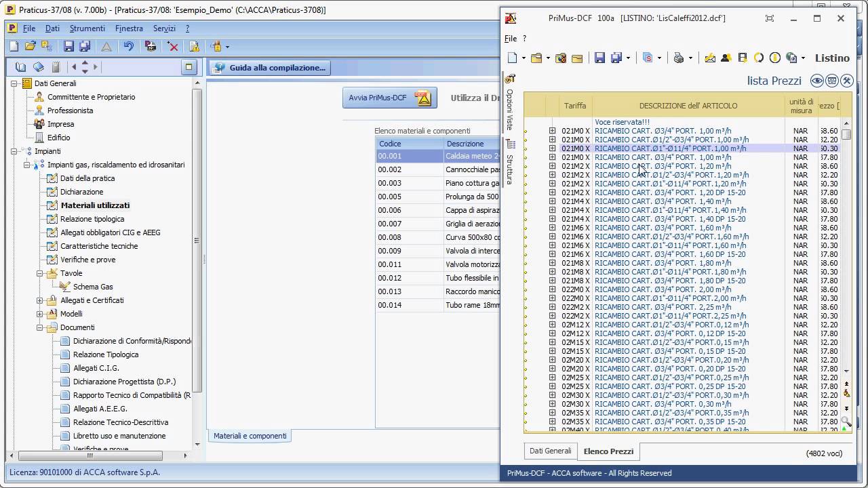Click Materiali e componenti tab
Image resolution: width=868 pixels, height=488 pixels.
(x=250, y=436)
